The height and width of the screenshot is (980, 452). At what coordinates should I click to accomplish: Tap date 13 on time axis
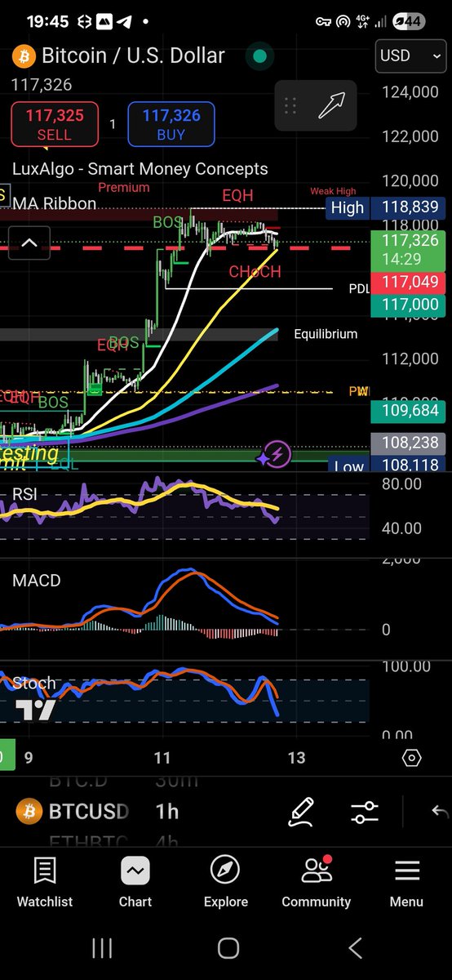[297, 757]
